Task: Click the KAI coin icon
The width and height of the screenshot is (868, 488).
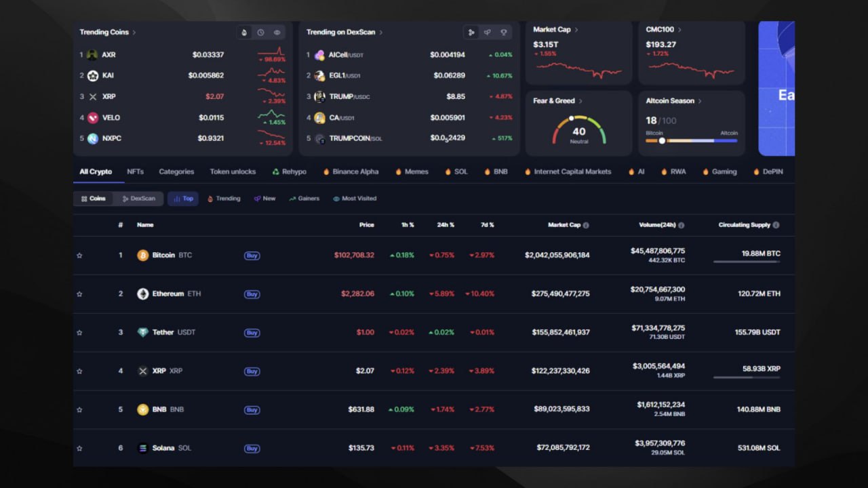Action: click(x=92, y=76)
